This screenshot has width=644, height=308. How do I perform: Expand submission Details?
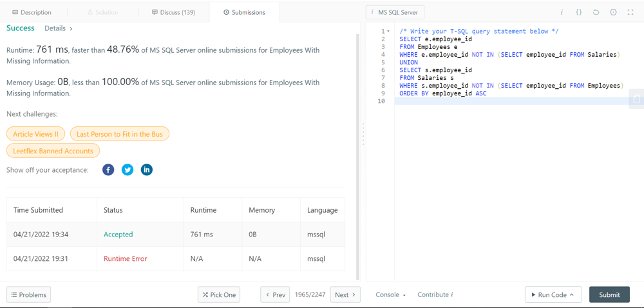click(58, 28)
